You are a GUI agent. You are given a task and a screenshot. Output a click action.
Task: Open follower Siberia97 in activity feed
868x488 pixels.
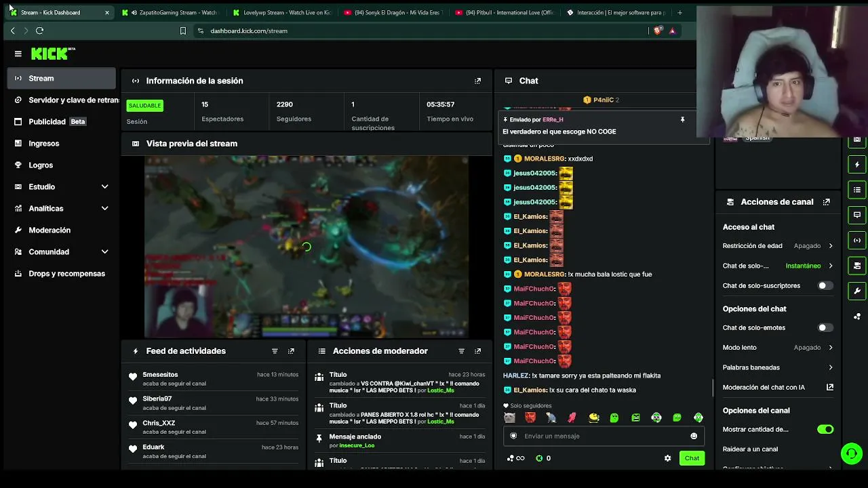[x=157, y=399]
